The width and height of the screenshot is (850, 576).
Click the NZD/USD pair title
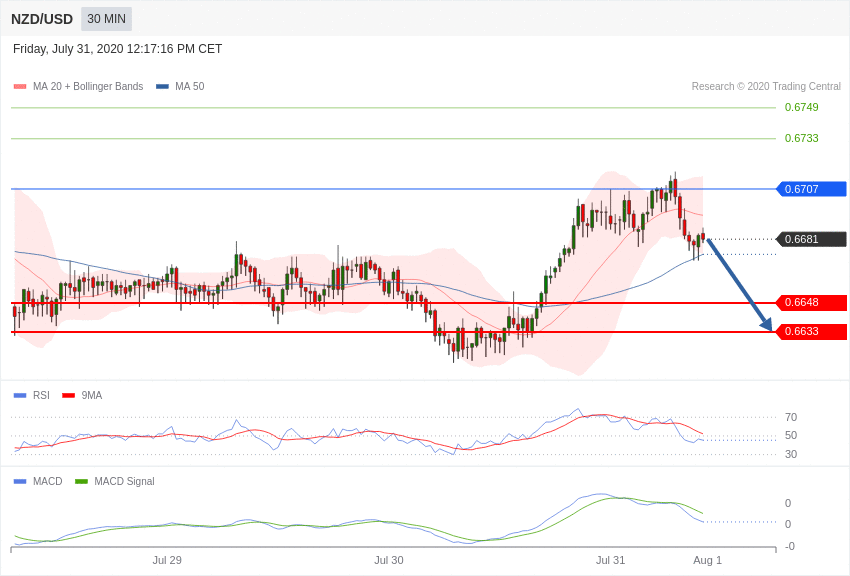42,19
